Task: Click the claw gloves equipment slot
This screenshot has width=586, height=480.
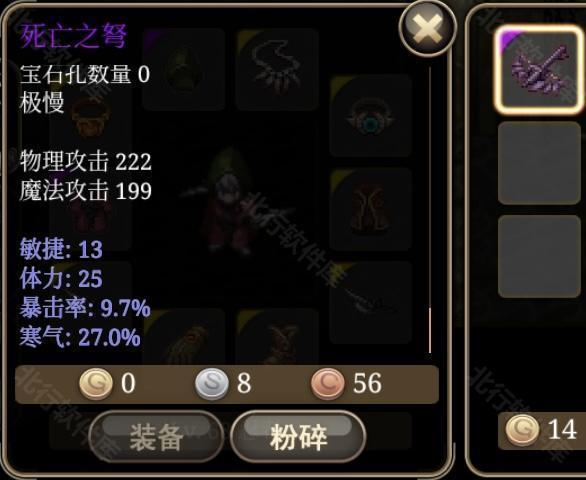Action: click(x=277, y=70)
